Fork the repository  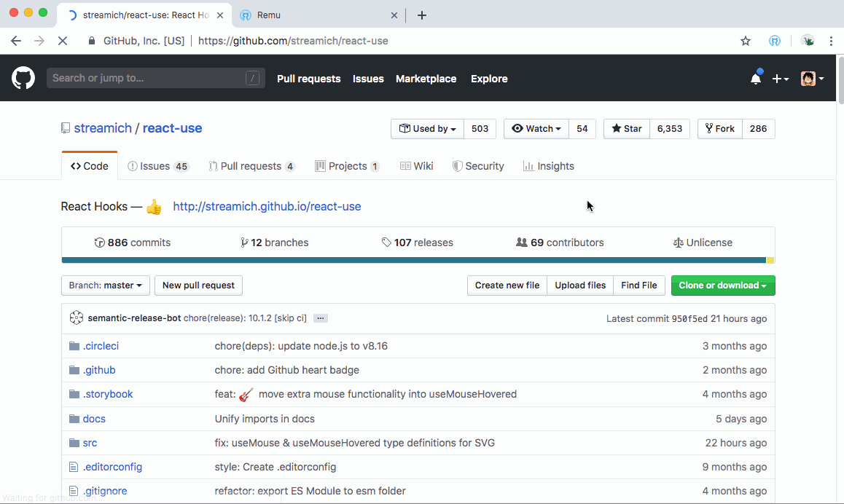[719, 129]
